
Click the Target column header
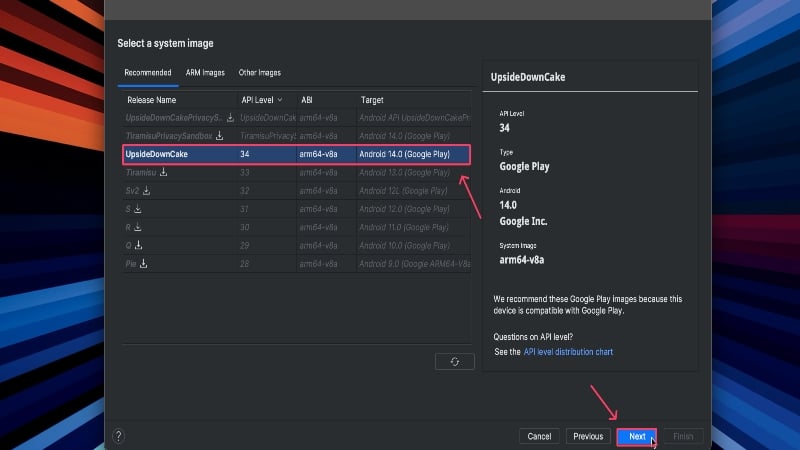point(372,100)
